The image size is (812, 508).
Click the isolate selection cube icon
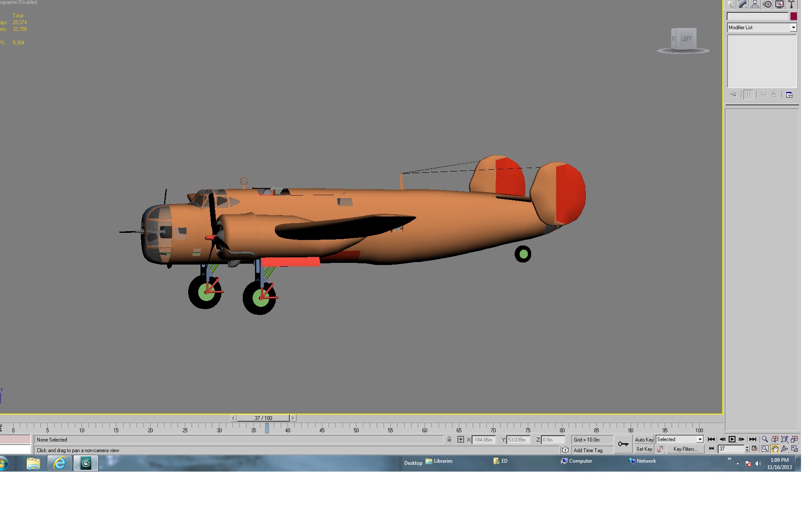pos(565,450)
